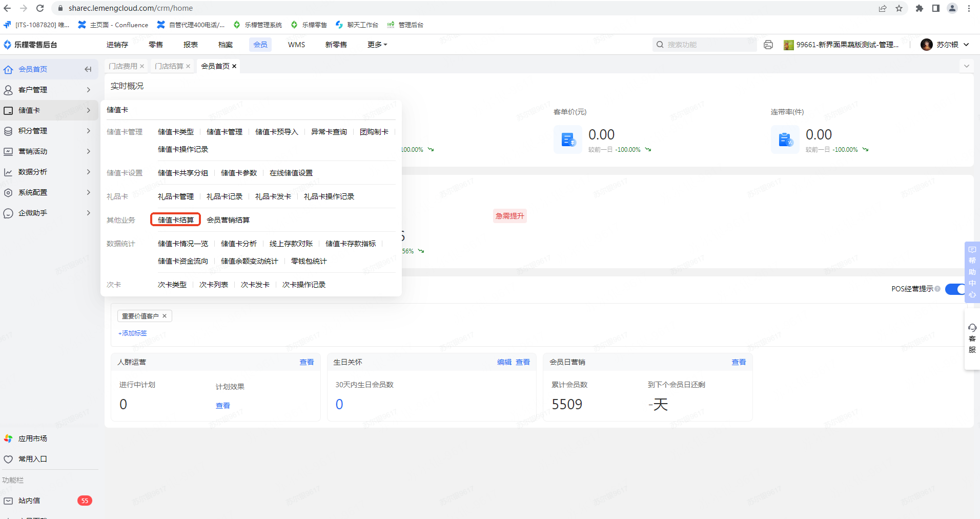Click the 企微助手 chat icon
Screen dimensions: 980x519
8,213
